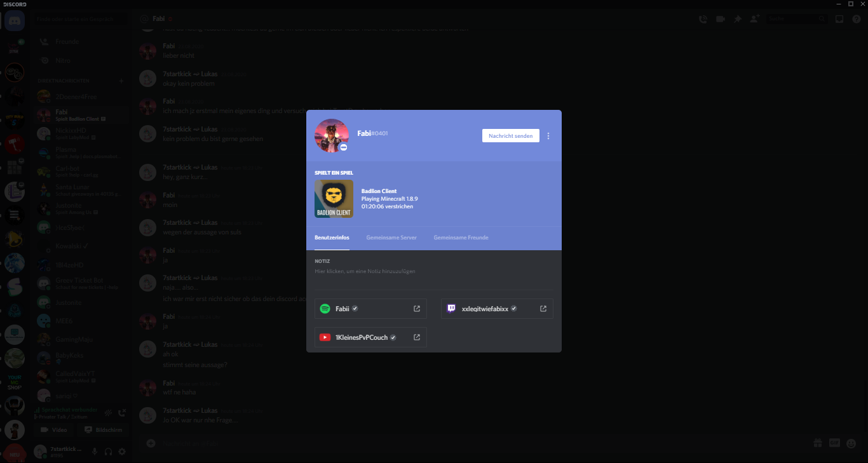
Task: Open direct message with GamingMaju
Action: coord(83,339)
